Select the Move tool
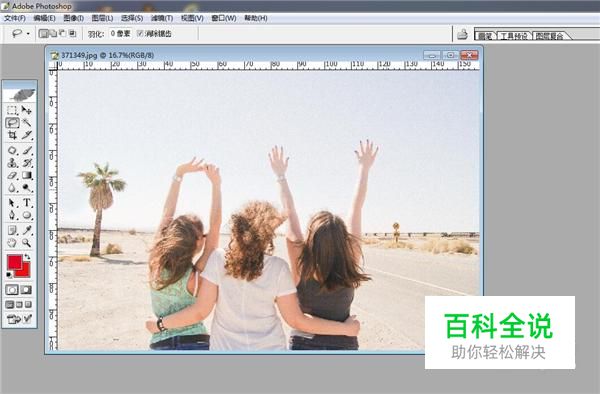Viewport: 600px width, 394px height. point(26,111)
